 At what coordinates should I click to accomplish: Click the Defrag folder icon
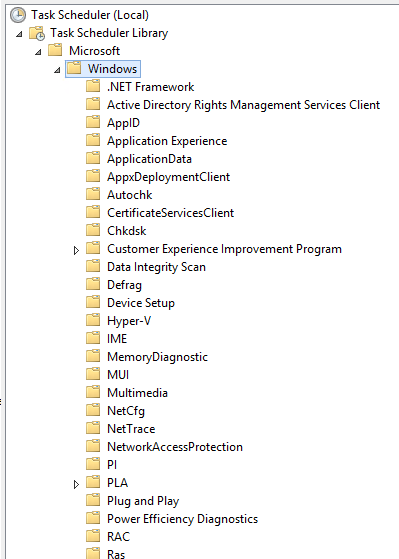pyautogui.click(x=93, y=284)
